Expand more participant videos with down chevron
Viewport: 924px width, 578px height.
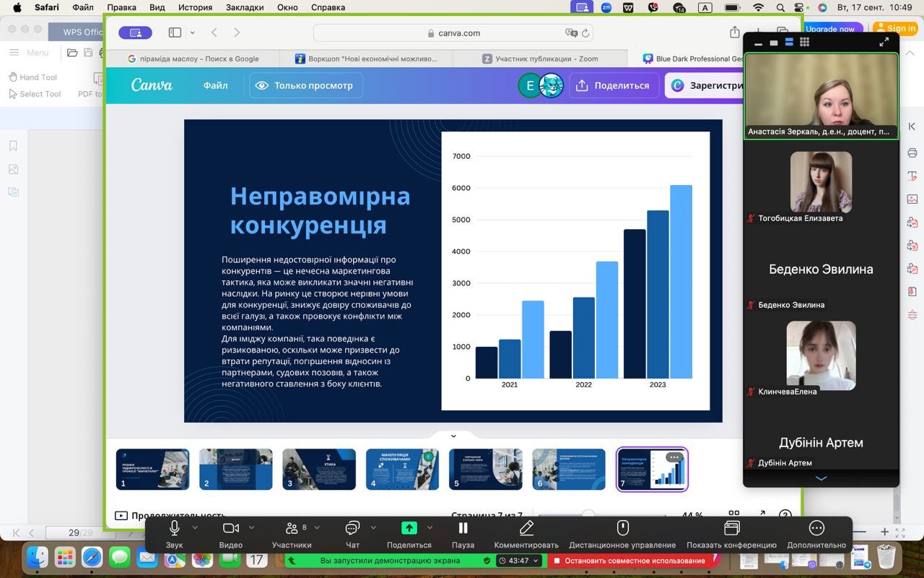click(821, 478)
